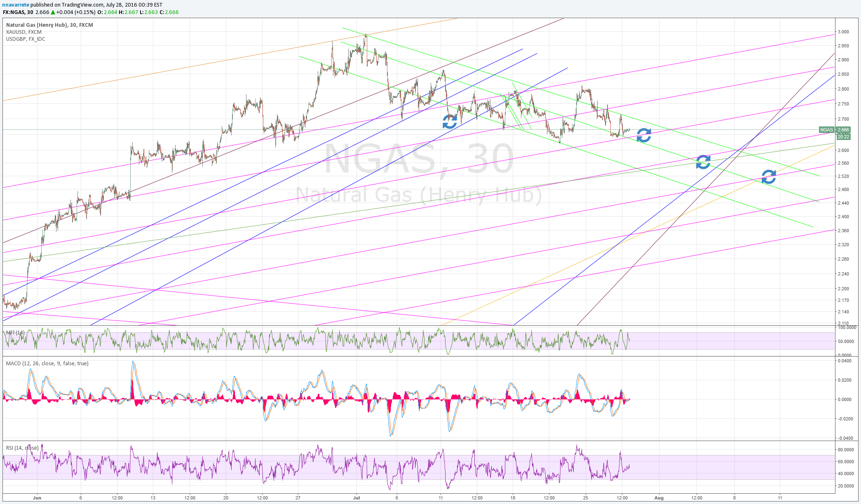The image size is (861, 504).
Task: Click the 40.0000 RSI axis label
Action: (x=847, y=474)
